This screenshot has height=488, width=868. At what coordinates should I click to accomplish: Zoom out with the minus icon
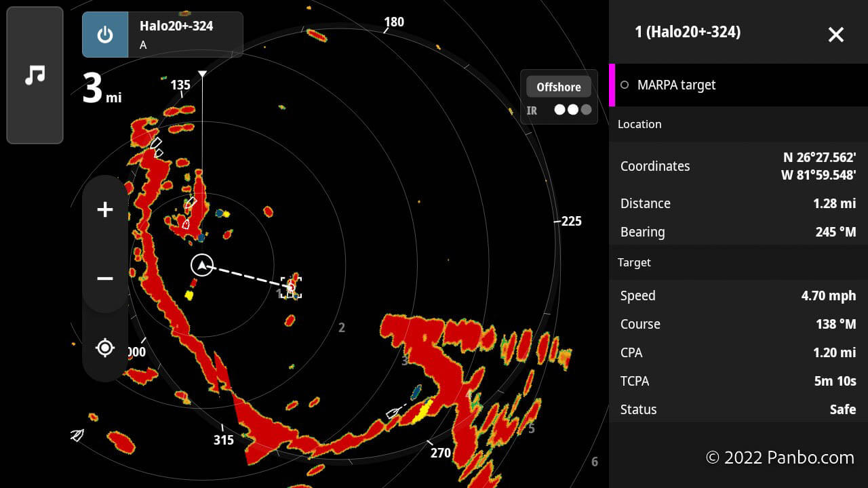coord(105,279)
